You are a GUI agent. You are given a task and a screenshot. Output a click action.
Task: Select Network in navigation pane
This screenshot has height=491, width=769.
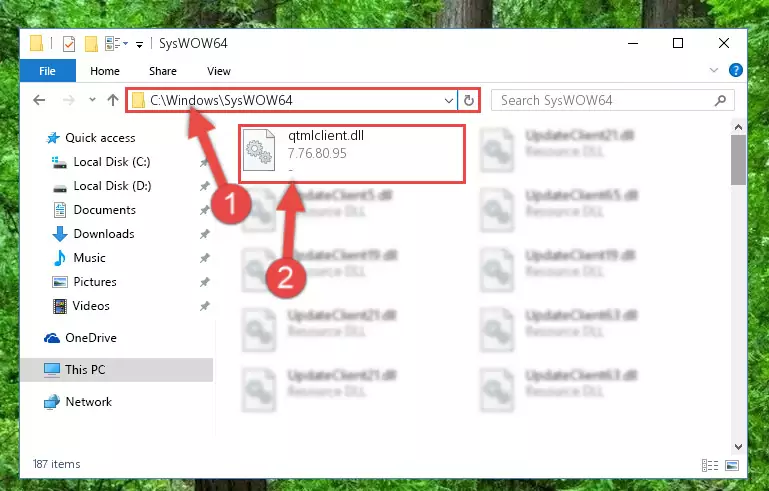(x=89, y=402)
